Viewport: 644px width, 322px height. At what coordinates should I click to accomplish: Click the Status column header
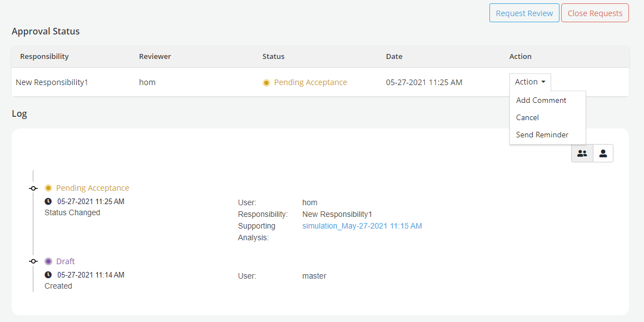(x=273, y=56)
